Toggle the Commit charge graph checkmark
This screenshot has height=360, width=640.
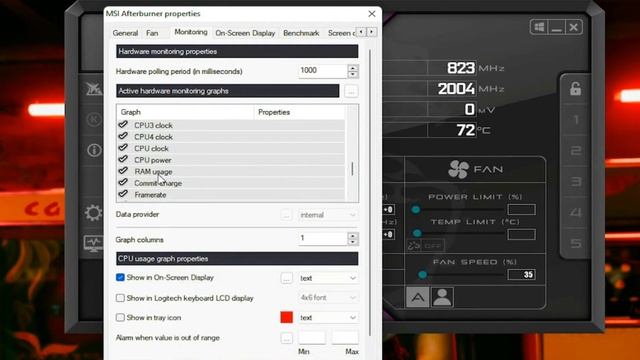pos(123,182)
